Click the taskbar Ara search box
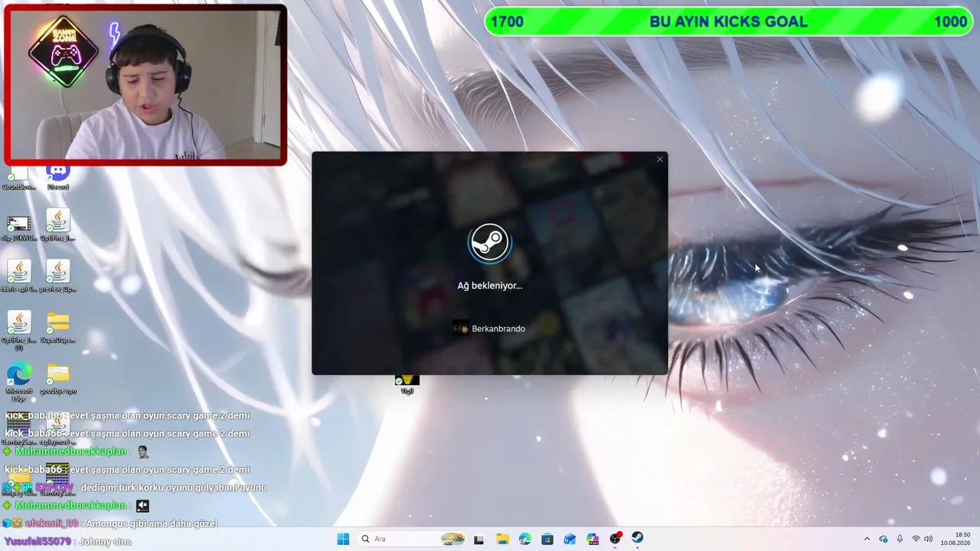 click(x=413, y=539)
